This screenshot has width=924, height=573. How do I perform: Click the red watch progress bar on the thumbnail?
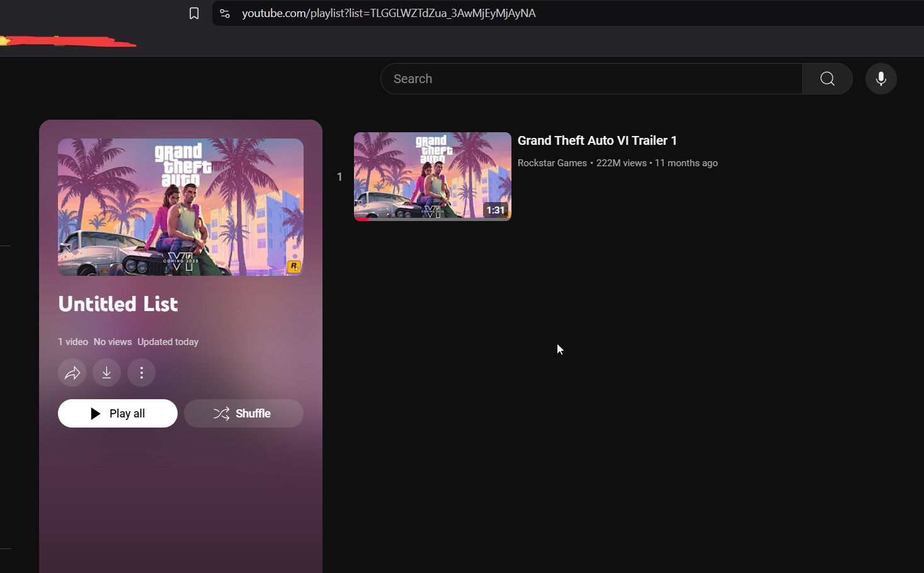tap(362, 220)
